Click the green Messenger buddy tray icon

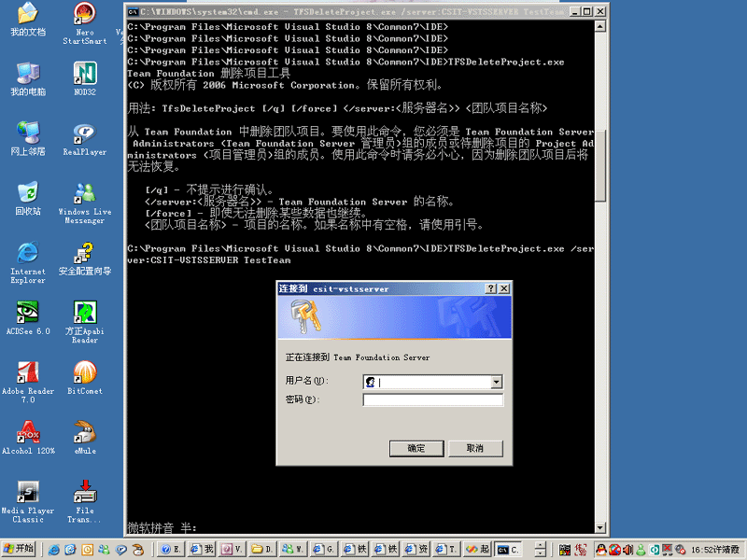point(641,550)
